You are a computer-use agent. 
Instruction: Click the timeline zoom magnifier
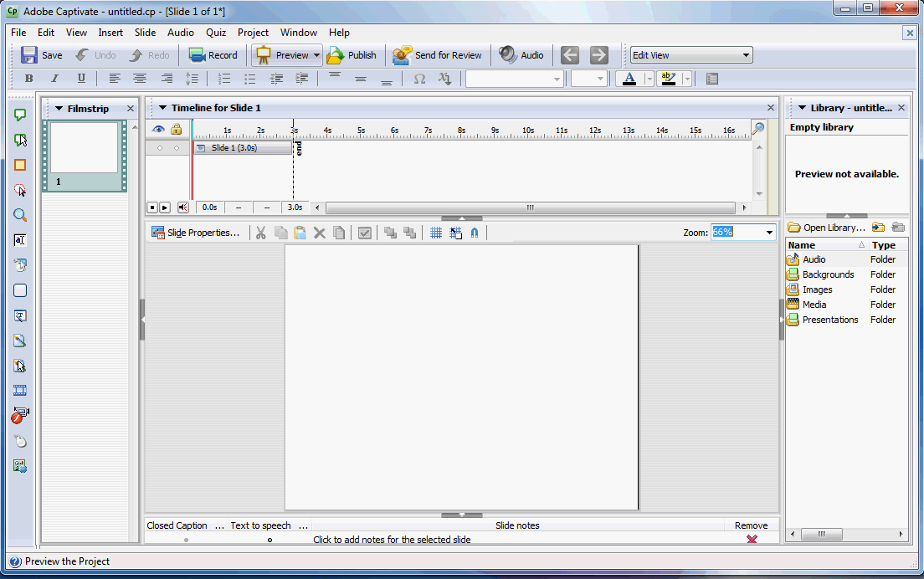point(758,128)
